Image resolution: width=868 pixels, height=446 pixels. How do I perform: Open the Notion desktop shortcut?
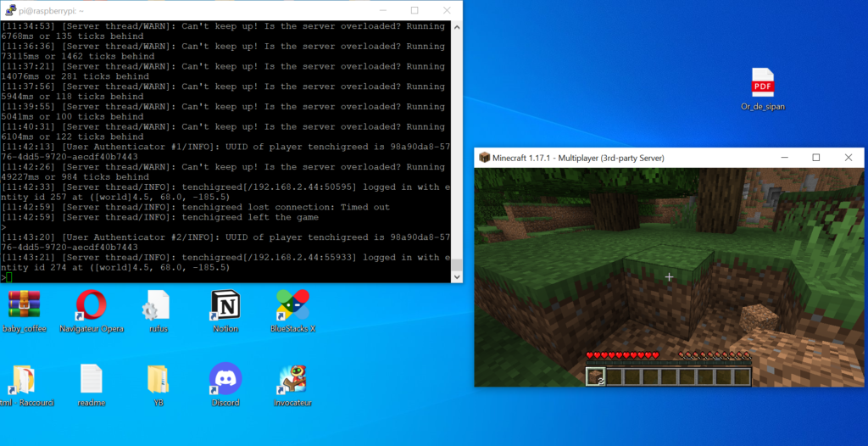tap(225, 304)
